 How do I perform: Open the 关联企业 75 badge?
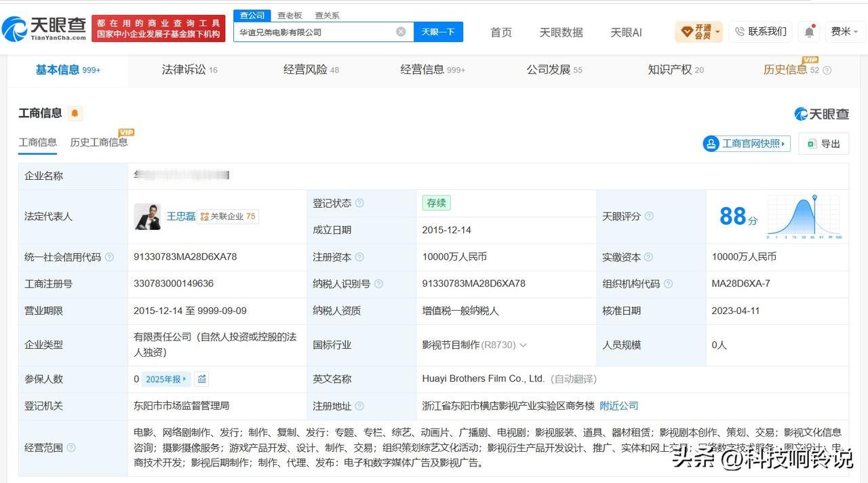[x=228, y=216]
